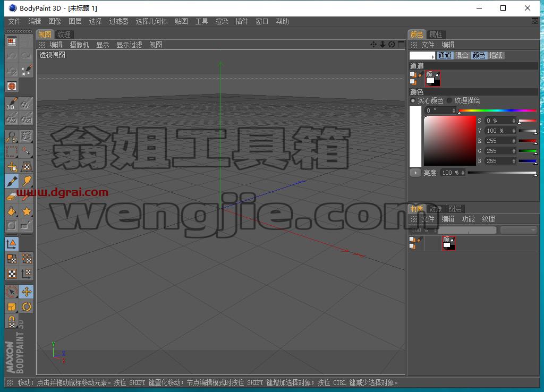The image size is (544, 392).
Task: Select the Brush paint tool
Action: click(12, 182)
